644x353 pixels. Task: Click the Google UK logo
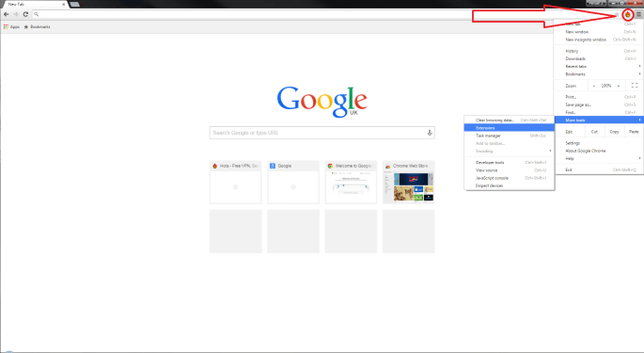322,102
